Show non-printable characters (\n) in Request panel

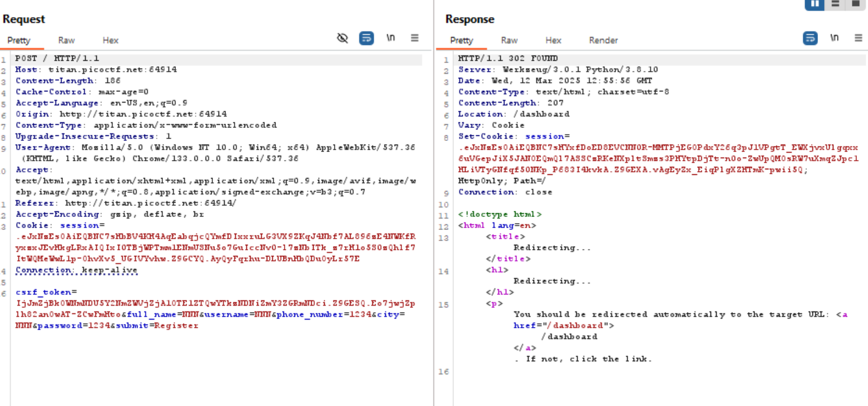pyautogui.click(x=391, y=38)
